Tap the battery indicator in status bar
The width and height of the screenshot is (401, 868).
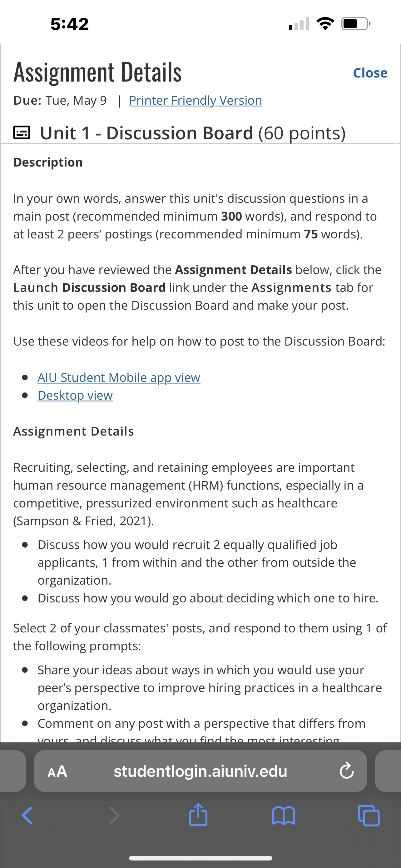(x=356, y=23)
